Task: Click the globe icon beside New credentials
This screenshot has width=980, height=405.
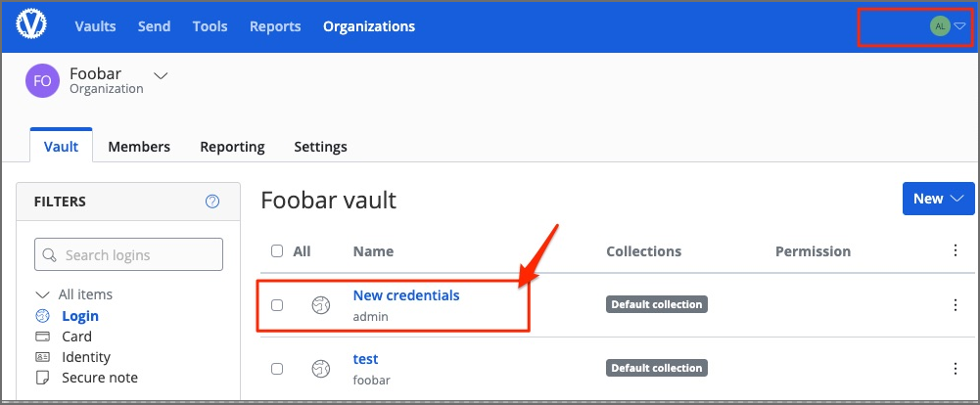Action: coord(320,305)
